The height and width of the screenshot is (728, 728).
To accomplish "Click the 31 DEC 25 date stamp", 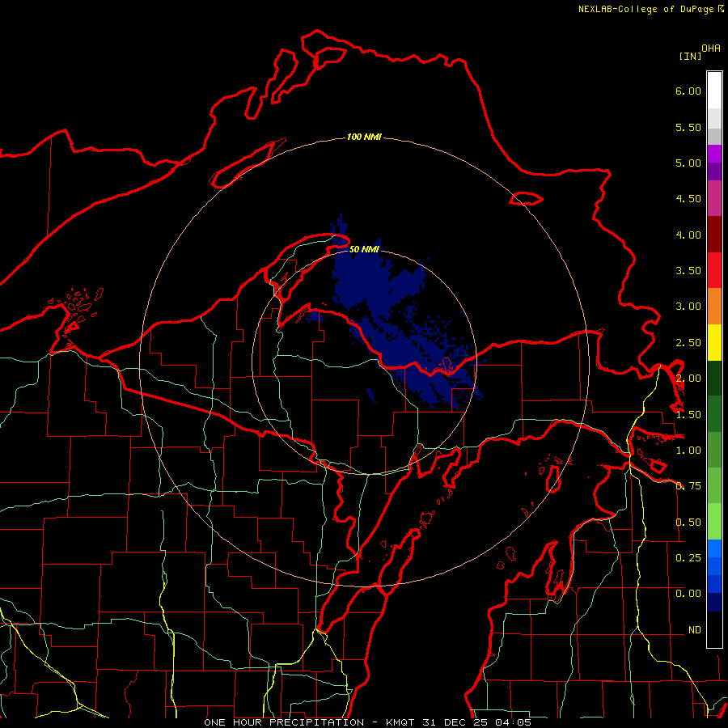I will (x=455, y=722).
